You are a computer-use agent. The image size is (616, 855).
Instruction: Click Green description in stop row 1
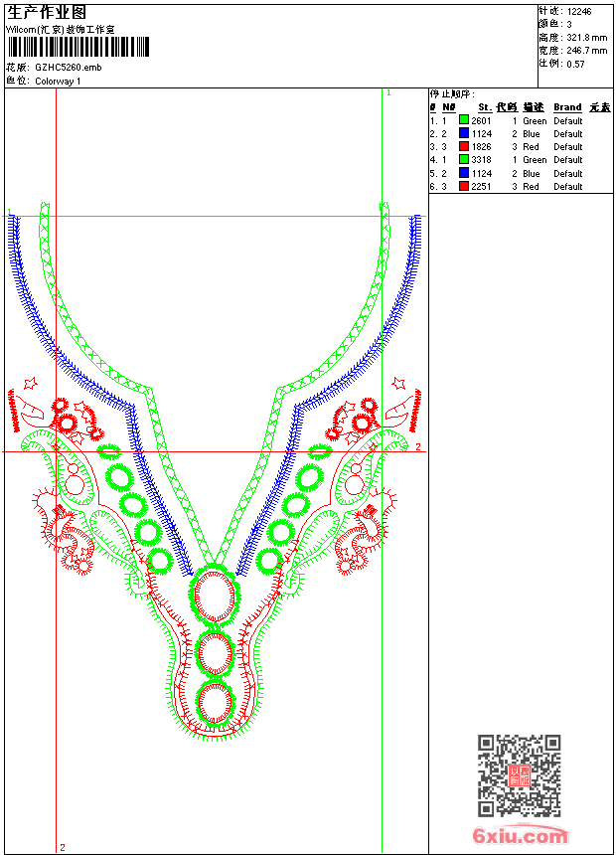[x=535, y=121]
